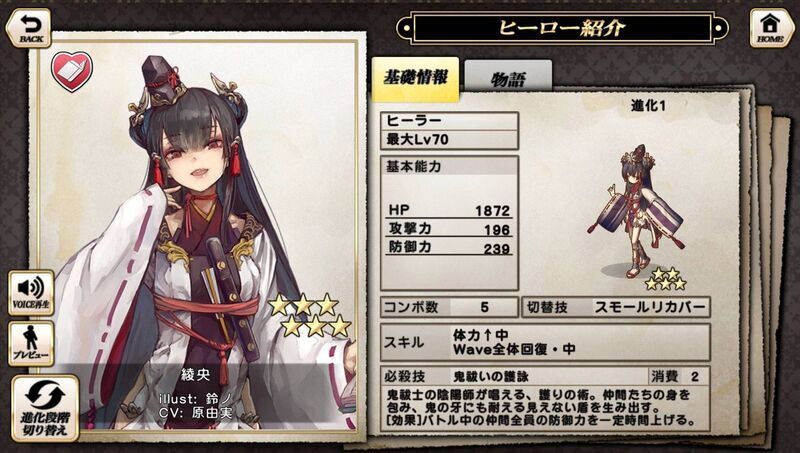Image resolution: width=800 pixels, height=453 pixels.
Task: Tap the chibi character sprite
Action: 639,209
